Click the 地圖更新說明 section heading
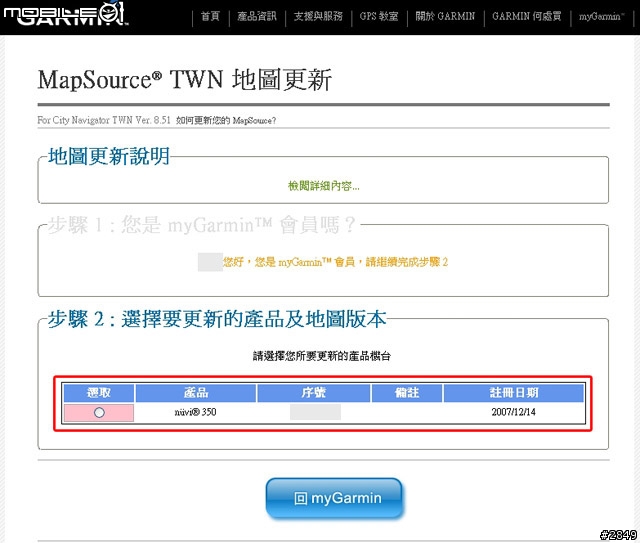Screen dimensions: 640x543 click(x=109, y=156)
